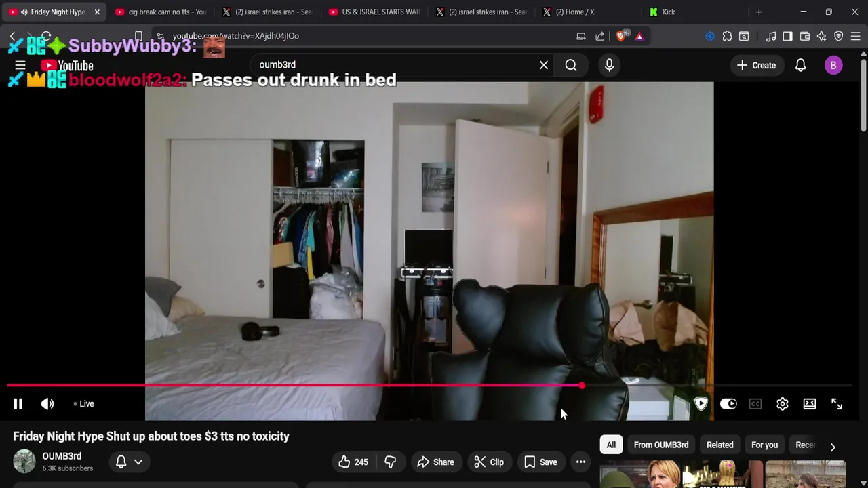Viewport: 868px width, 488px height.
Task: Submit YouTube search magnifier button
Action: pyautogui.click(x=571, y=65)
